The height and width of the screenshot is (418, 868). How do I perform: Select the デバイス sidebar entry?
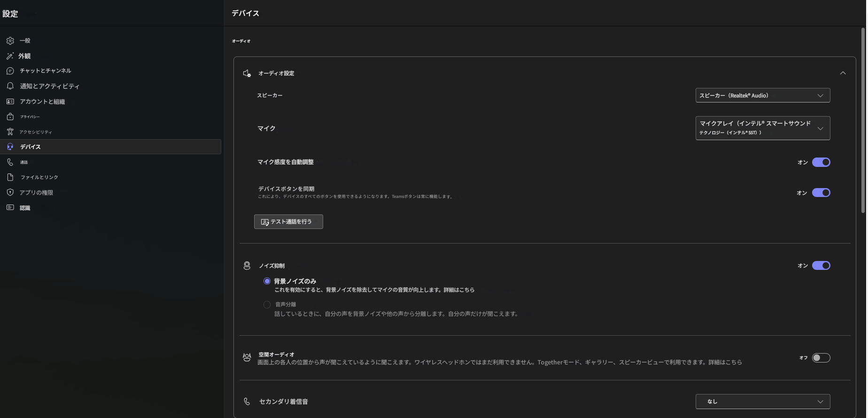click(110, 147)
